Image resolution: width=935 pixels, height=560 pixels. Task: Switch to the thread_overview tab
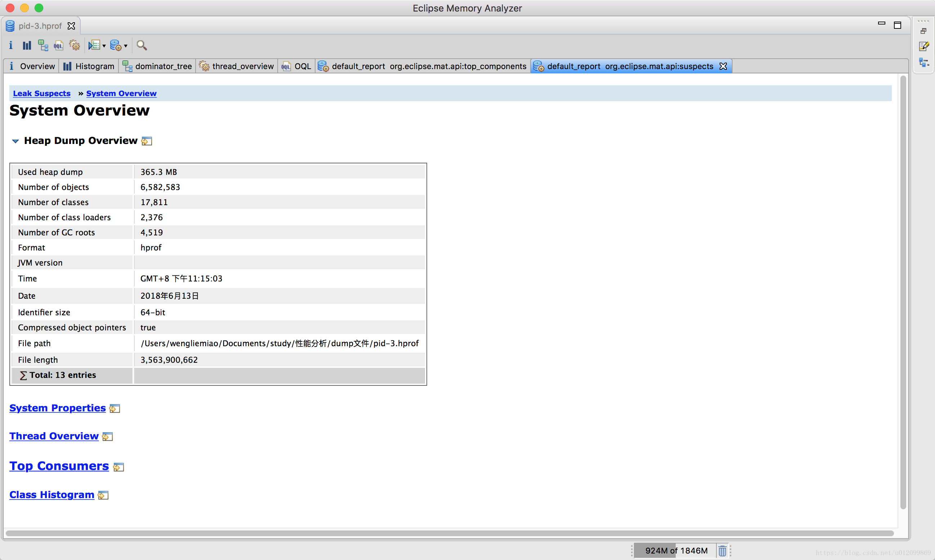[237, 66]
